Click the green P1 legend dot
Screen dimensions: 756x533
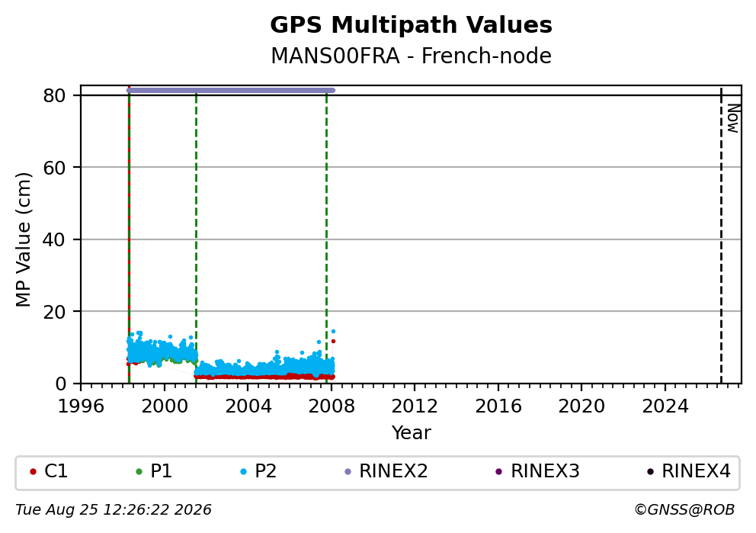point(139,472)
